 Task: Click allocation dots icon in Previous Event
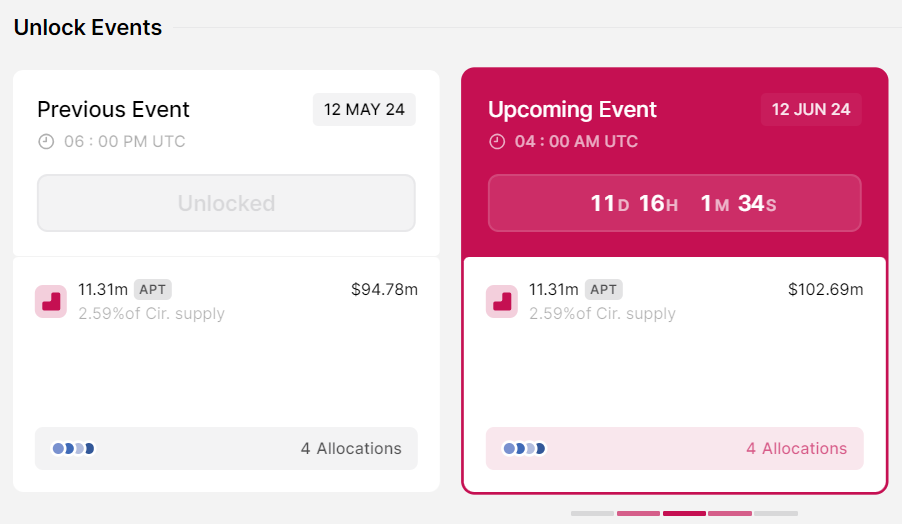(73, 449)
